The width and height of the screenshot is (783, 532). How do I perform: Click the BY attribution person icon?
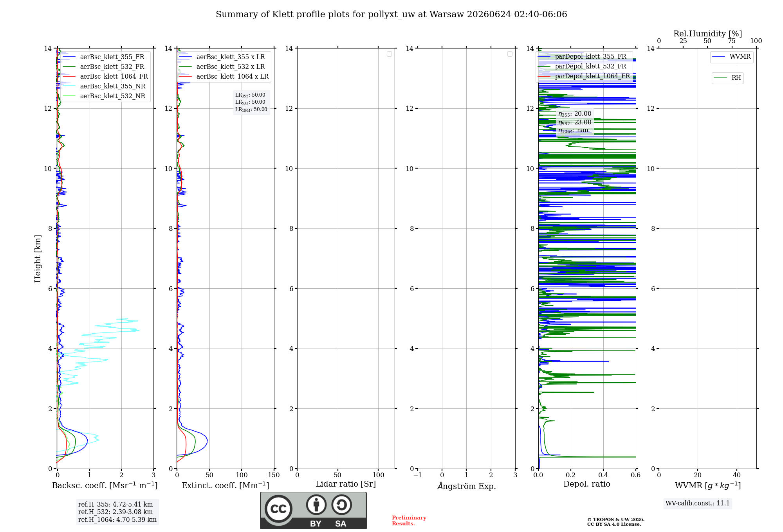tap(316, 505)
